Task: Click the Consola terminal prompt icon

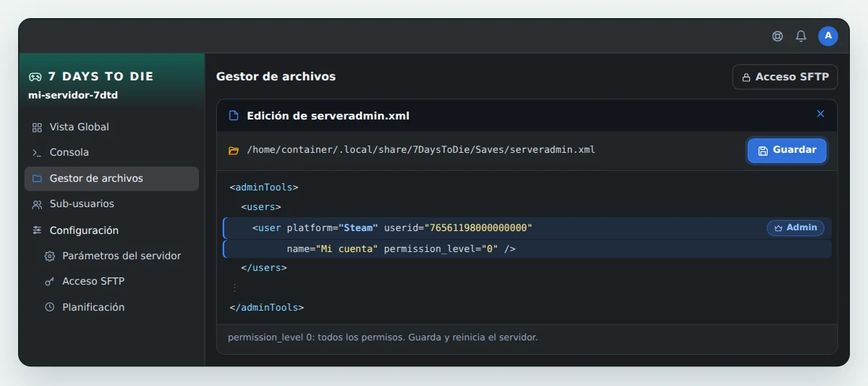Action: tap(37, 153)
